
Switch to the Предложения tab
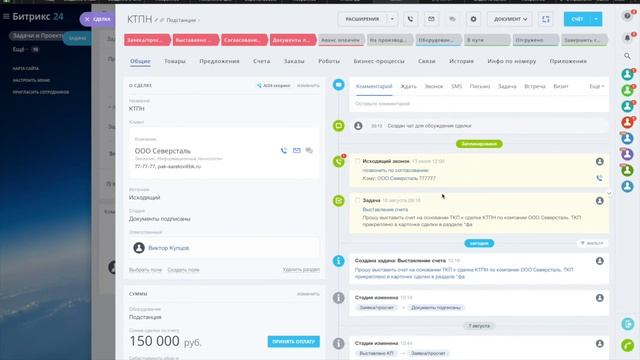pyautogui.click(x=219, y=61)
